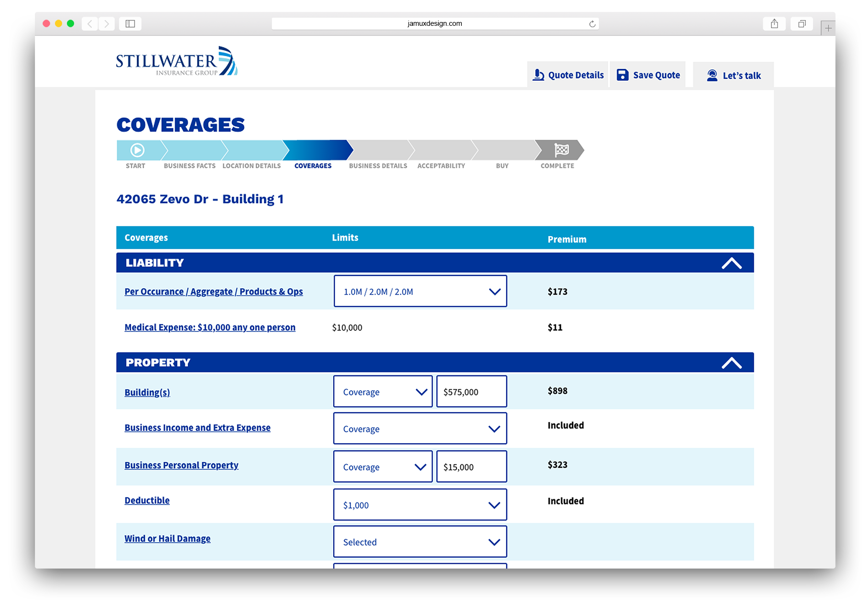The height and width of the screenshot is (603, 868).
Task: Open the 1.0M / 2.0M / 2.0M limits dropdown
Action: click(420, 291)
